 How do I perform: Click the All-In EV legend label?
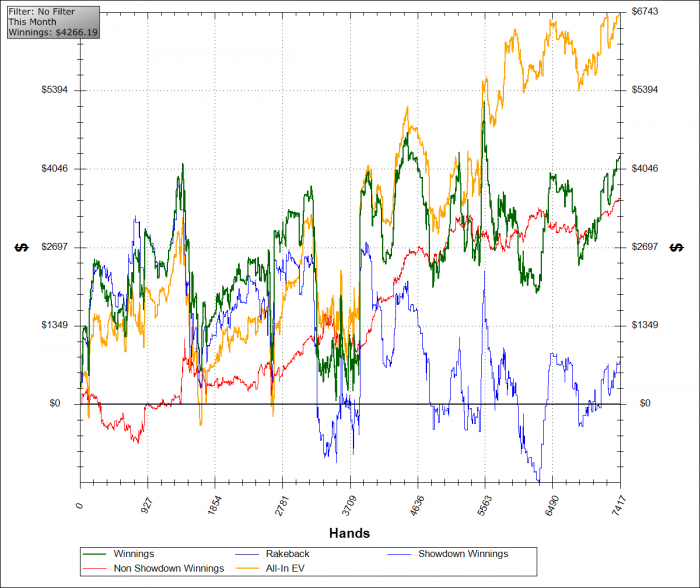pyautogui.click(x=285, y=568)
